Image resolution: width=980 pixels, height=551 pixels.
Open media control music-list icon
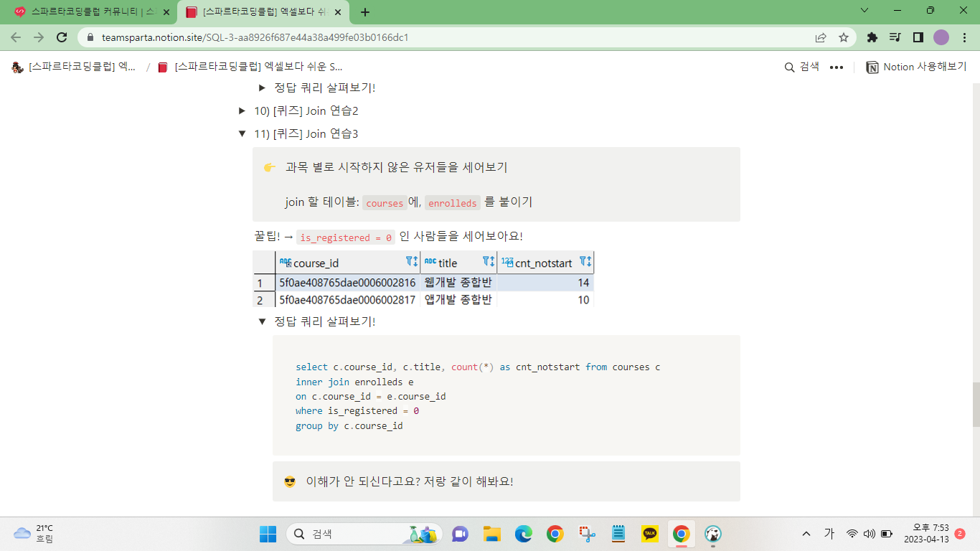coord(895,37)
